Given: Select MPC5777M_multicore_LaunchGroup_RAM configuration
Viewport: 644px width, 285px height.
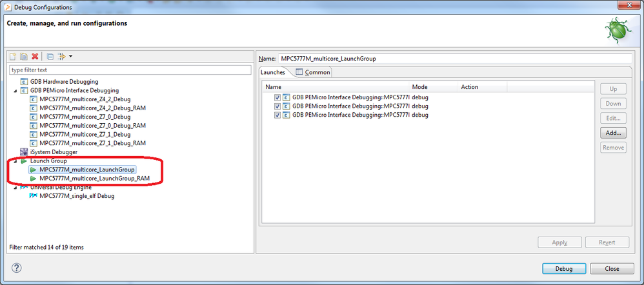Looking at the screenshot, I should click(x=94, y=179).
